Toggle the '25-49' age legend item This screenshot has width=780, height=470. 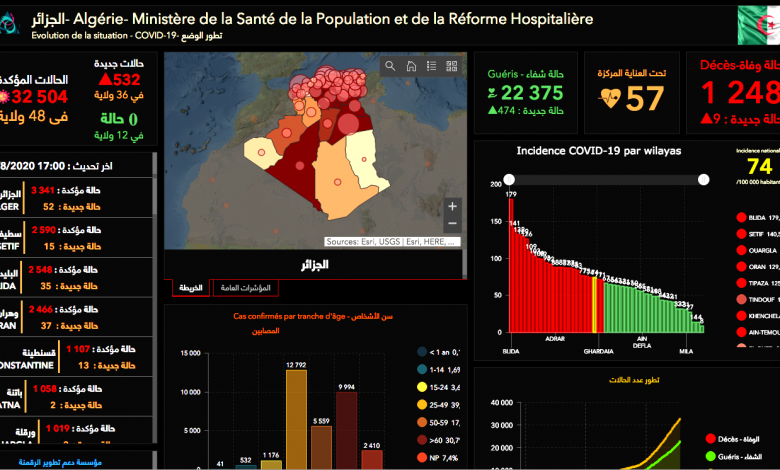438,405
